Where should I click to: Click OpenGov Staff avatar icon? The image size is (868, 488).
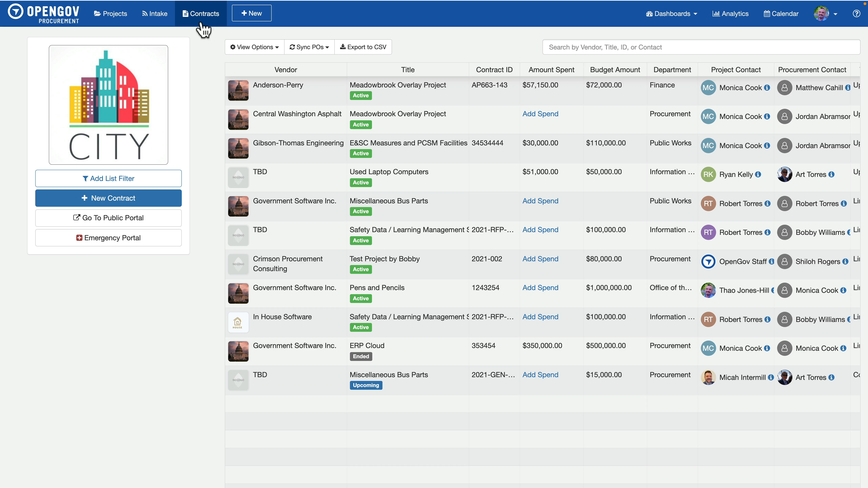click(708, 262)
